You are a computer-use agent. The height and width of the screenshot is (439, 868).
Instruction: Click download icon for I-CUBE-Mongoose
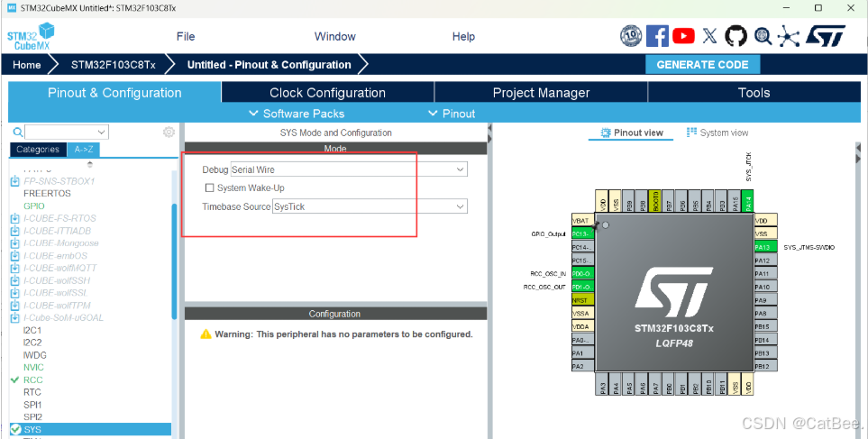(15, 243)
